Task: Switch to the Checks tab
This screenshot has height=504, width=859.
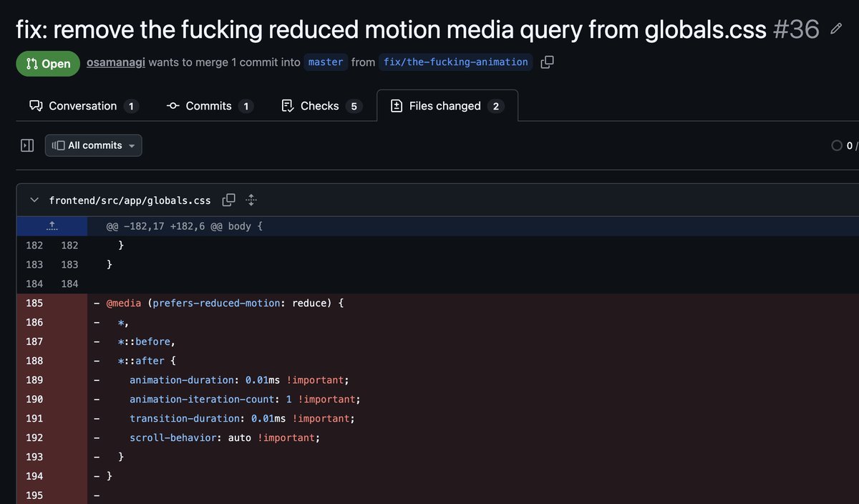Action: coord(321,106)
